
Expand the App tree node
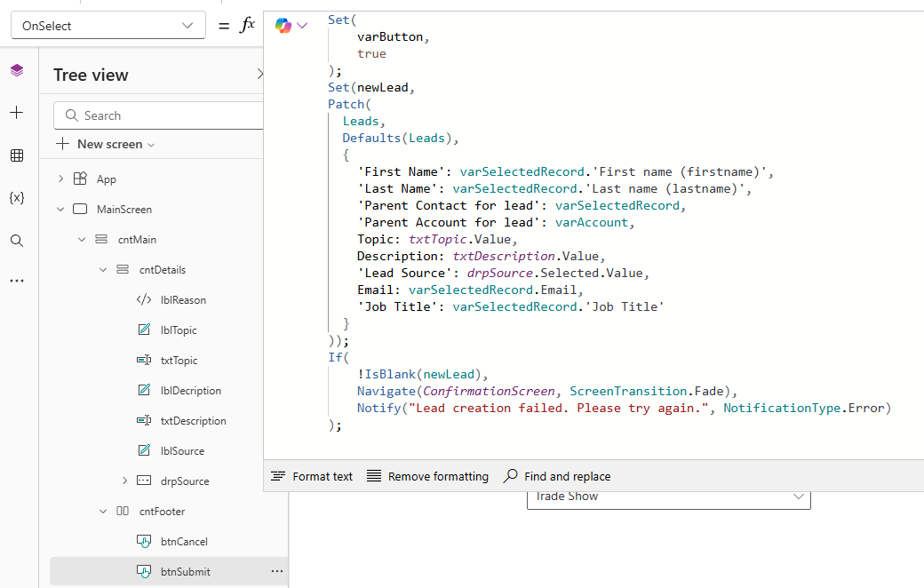point(60,179)
